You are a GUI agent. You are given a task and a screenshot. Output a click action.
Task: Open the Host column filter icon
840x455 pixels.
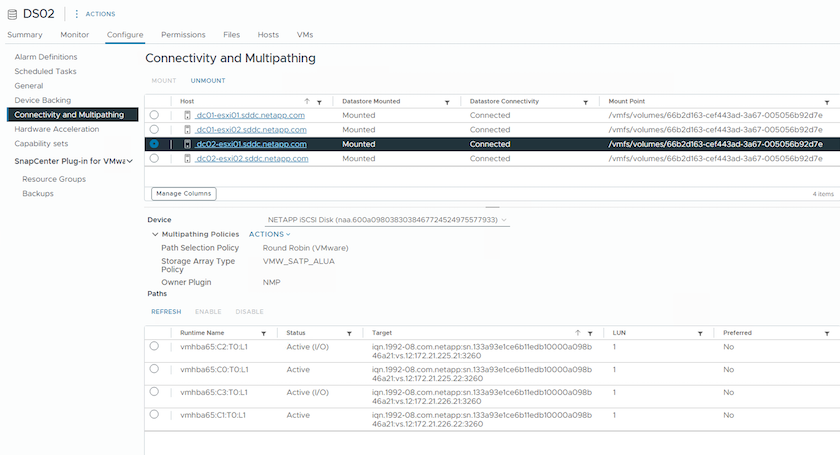[319, 102]
